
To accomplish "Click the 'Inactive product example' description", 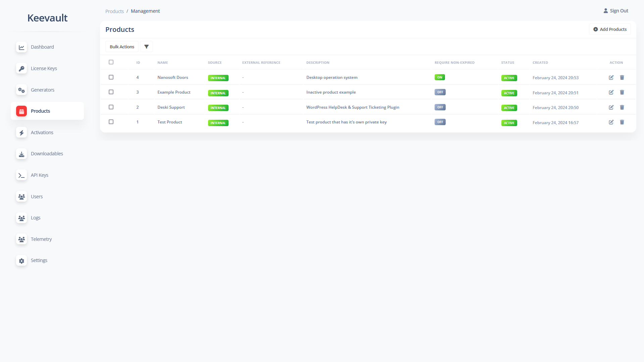I will pyautogui.click(x=331, y=92).
